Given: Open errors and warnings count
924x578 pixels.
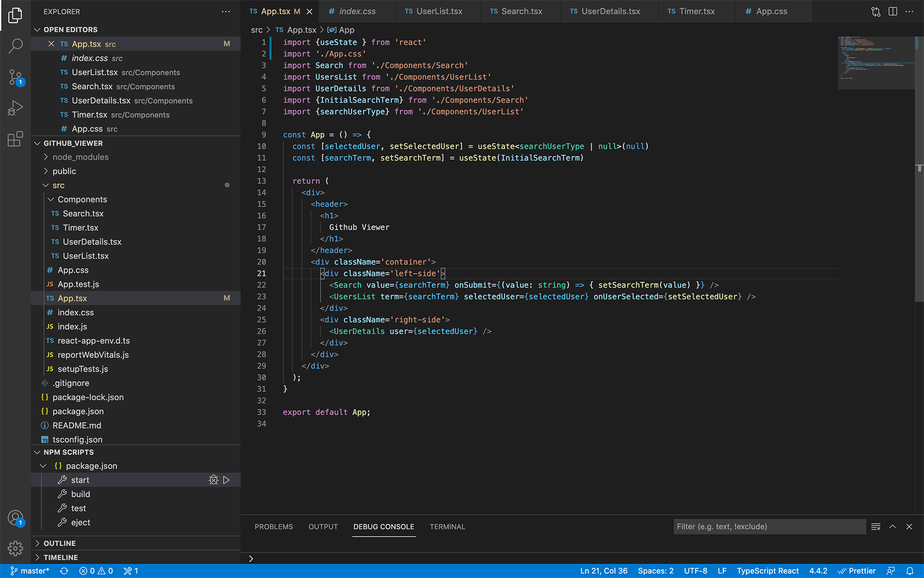Looking at the screenshot, I should pyautogui.click(x=96, y=571).
